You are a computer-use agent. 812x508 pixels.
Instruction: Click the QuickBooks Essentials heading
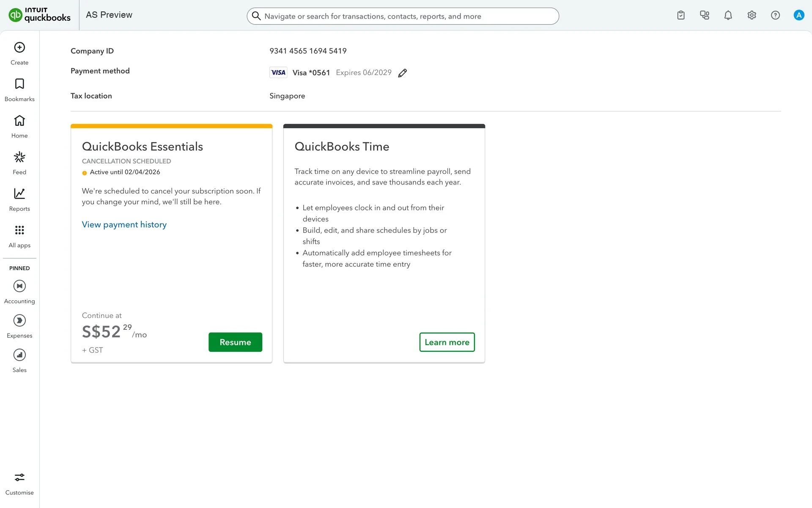143,146
